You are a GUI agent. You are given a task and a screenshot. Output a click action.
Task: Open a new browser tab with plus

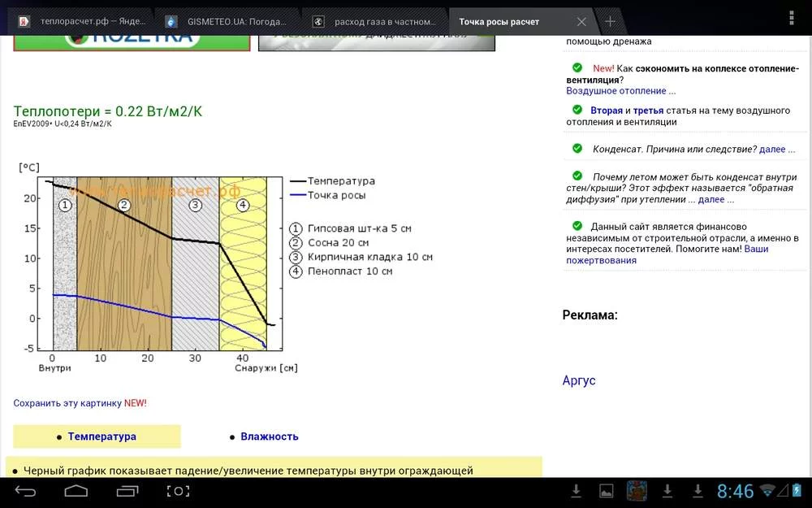610,21
